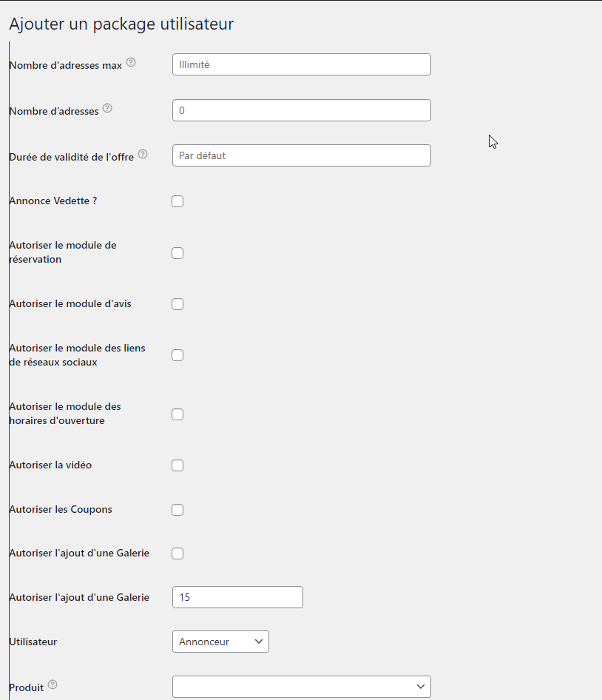The image size is (602, 700).
Task: Check Autoriser le module de réservation
Action: tap(177, 253)
